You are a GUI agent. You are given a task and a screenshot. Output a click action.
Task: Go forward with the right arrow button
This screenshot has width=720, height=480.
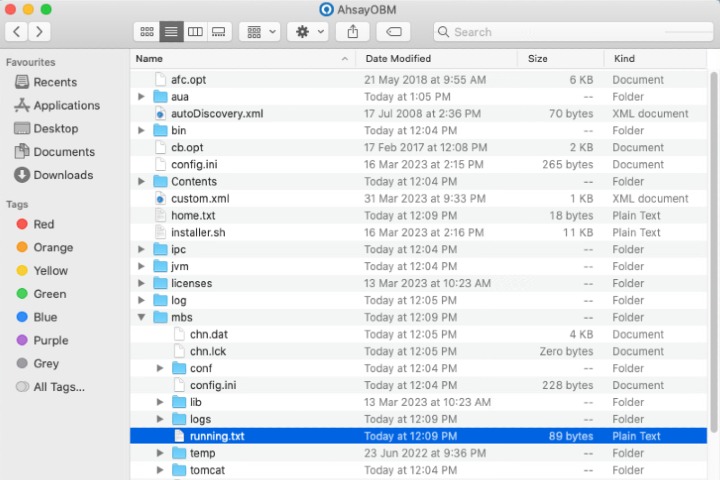pos(40,32)
